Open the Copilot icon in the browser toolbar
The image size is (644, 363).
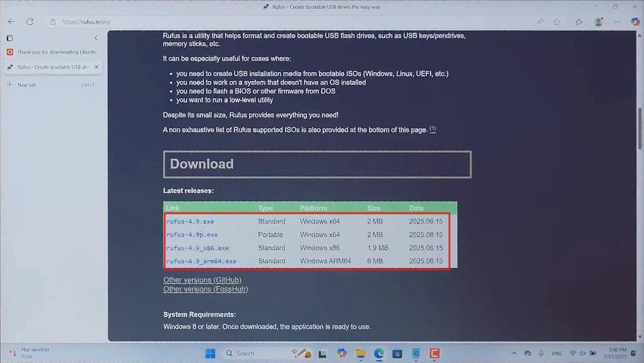(635, 21)
